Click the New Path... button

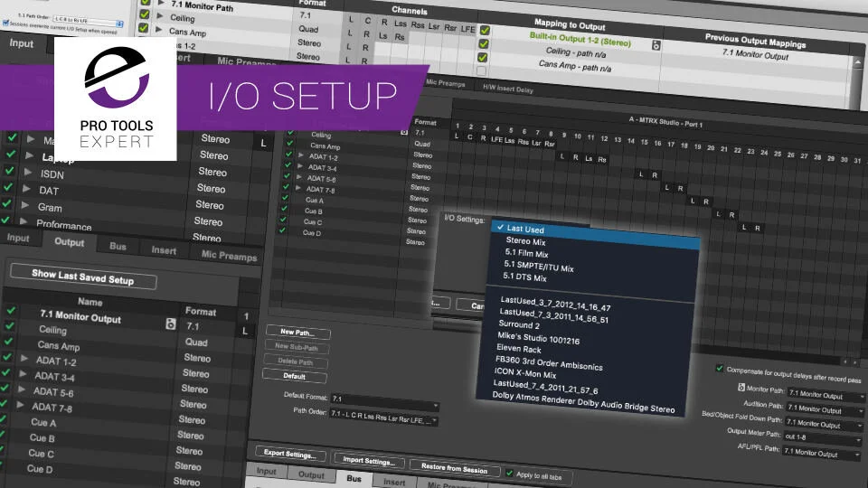[297, 333]
